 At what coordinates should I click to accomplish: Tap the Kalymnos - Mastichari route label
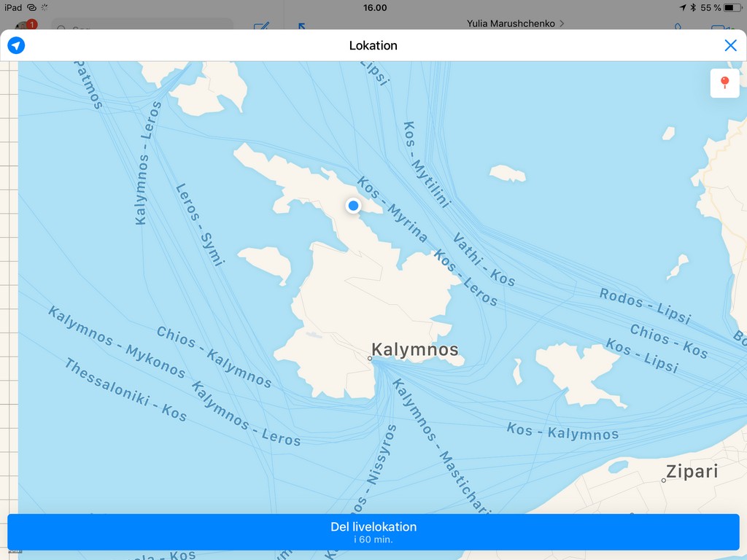(x=441, y=447)
